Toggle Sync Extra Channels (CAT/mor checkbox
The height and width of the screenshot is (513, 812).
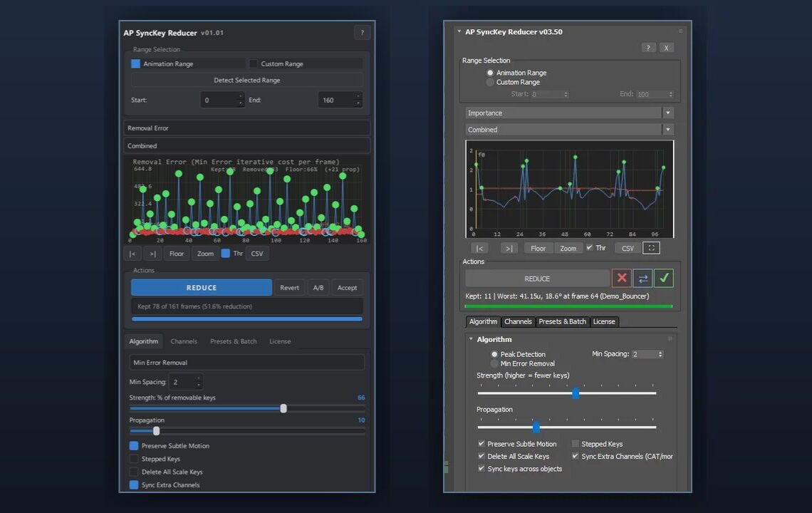click(576, 456)
